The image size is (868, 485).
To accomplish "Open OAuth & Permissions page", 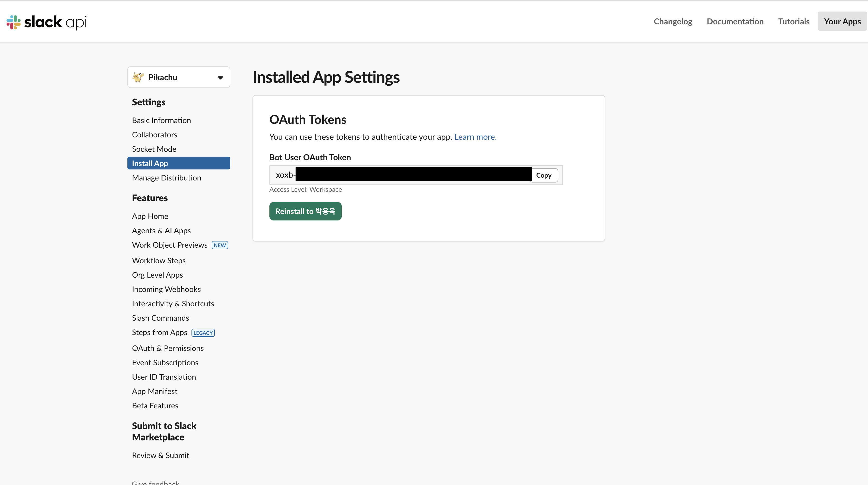I will click(x=168, y=348).
